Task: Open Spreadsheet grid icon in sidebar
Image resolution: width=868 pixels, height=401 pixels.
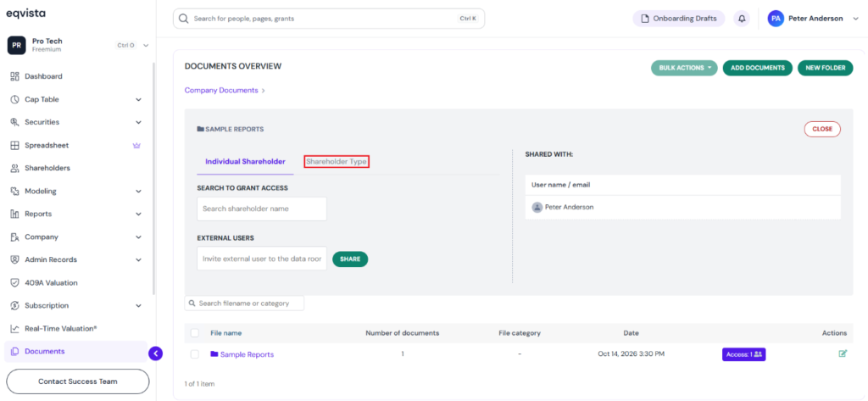Action: [15, 146]
